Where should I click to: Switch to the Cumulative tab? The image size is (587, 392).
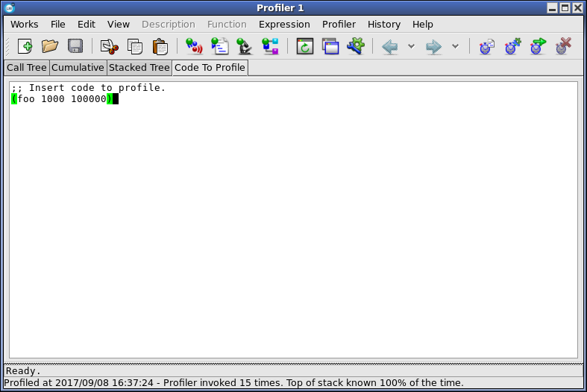[x=78, y=68]
